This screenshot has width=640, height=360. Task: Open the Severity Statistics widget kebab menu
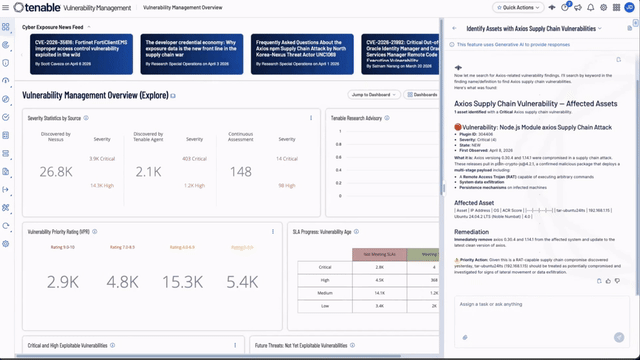[x=311, y=118]
